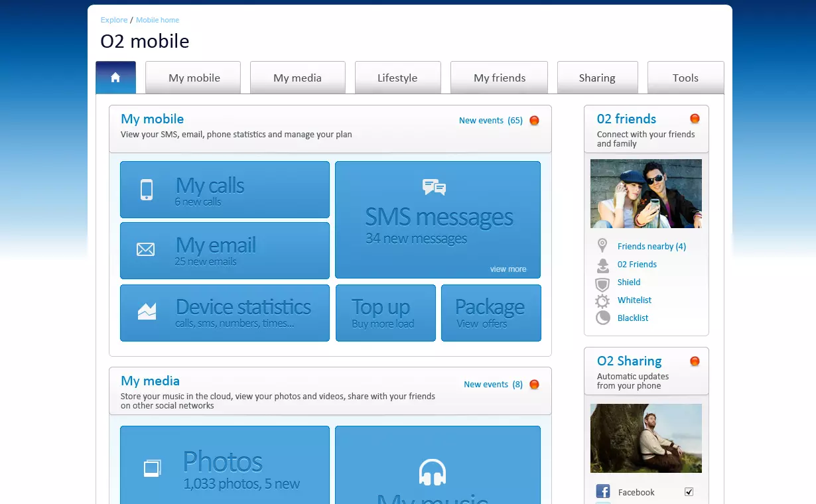Toggle the Facebook sharing checkbox

click(x=689, y=492)
